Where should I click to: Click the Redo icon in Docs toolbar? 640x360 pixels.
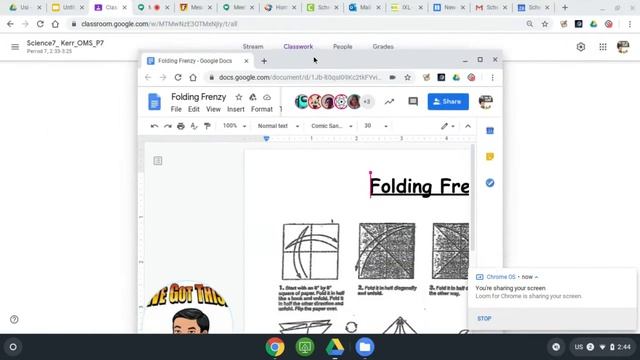click(168, 126)
